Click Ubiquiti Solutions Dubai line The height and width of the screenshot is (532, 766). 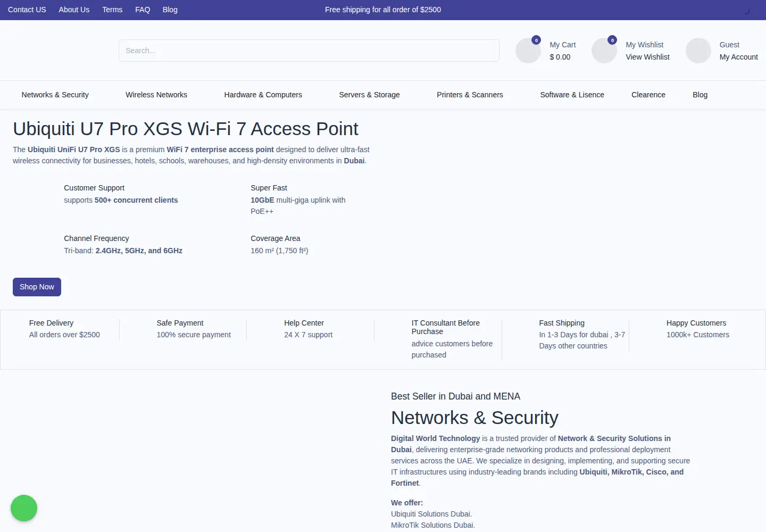tap(431, 514)
